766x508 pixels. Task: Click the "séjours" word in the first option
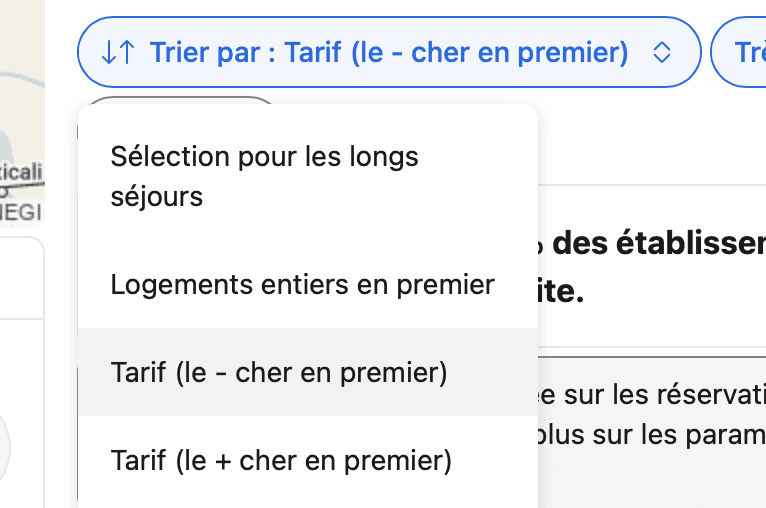156,197
